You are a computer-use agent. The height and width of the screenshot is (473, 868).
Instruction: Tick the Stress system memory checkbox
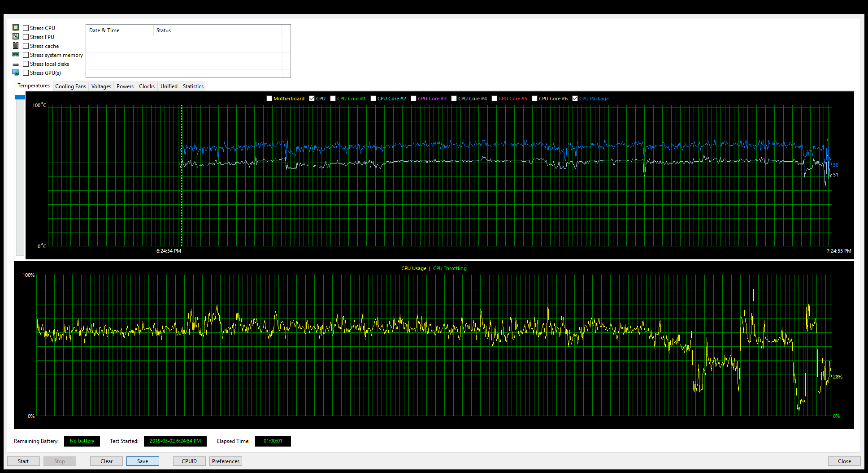[x=26, y=55]
